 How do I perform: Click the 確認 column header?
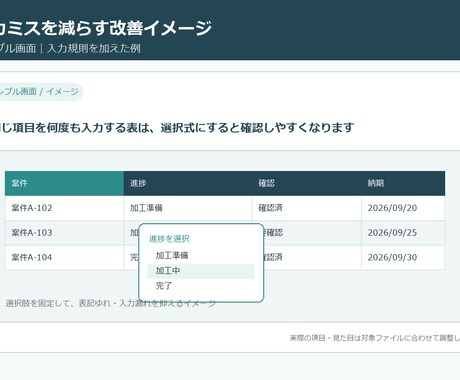(307, 183)
